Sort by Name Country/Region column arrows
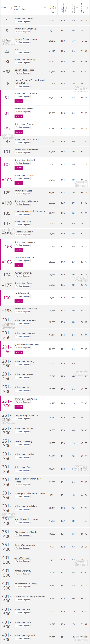 click(x=45, y=8)
